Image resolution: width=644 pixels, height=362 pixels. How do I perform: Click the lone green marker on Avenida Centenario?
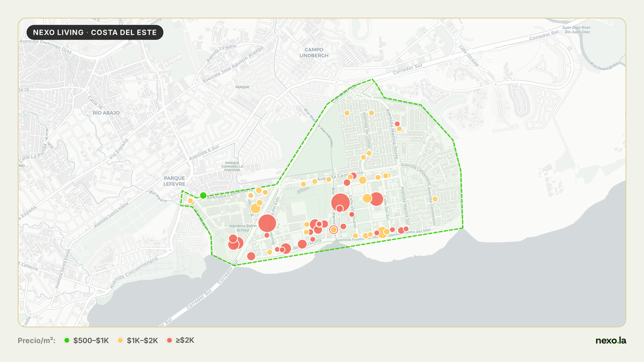(203, 195)
